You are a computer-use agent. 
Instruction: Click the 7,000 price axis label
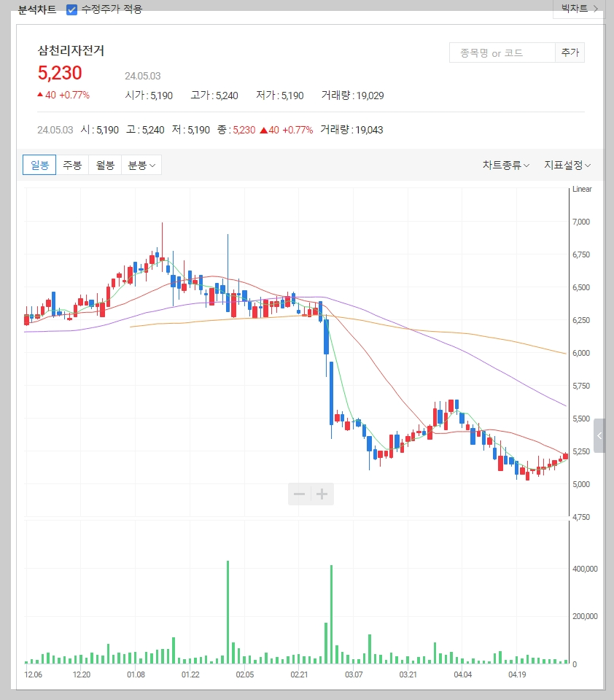[581, 222]
